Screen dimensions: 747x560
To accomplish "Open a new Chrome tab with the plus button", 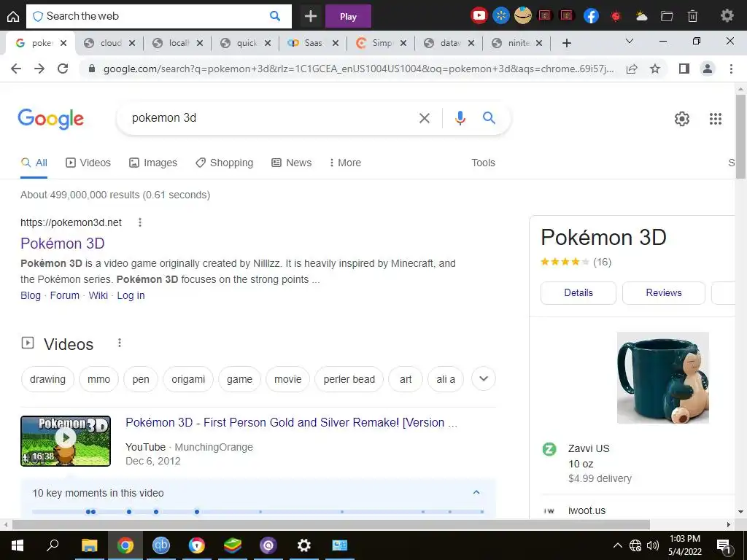I will [566, 43].
